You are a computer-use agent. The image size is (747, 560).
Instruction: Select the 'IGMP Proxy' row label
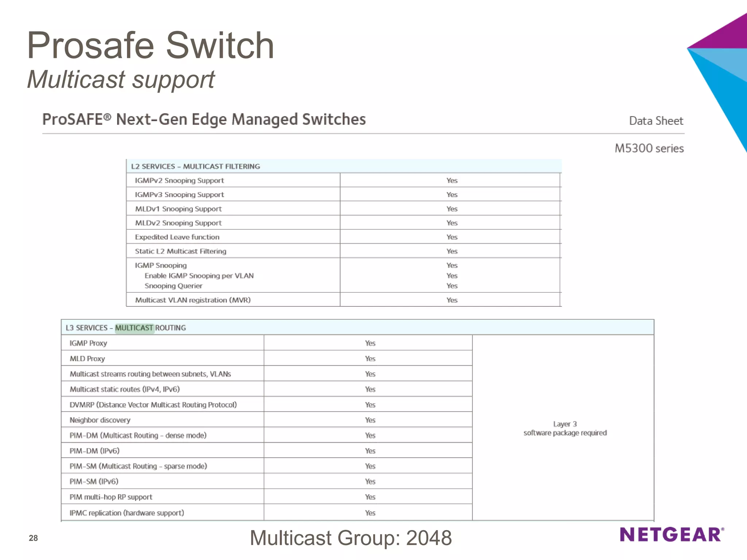[88, 343]
